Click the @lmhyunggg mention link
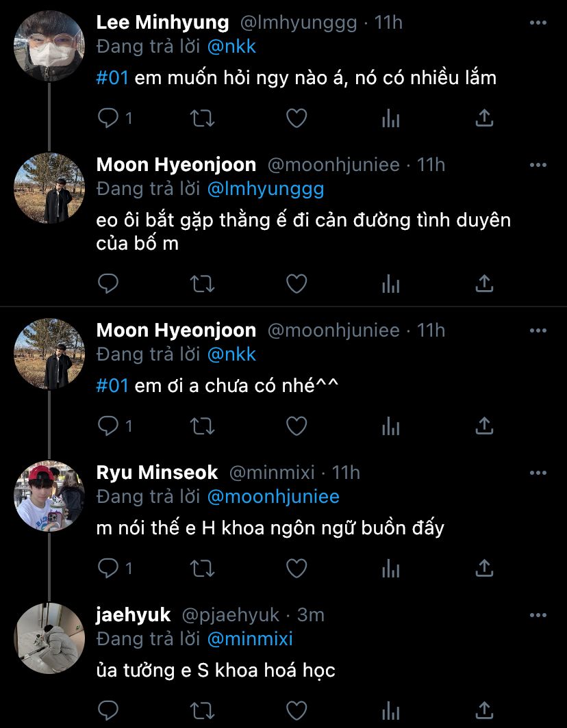The image size is (567, 728). coord(265,188)
